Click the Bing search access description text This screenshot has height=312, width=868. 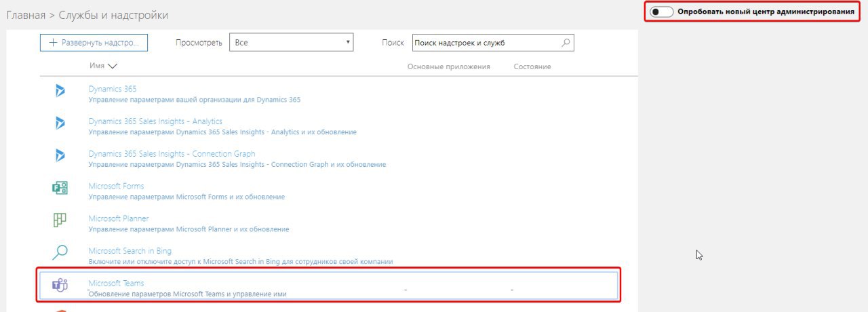(x=241, y=262)
